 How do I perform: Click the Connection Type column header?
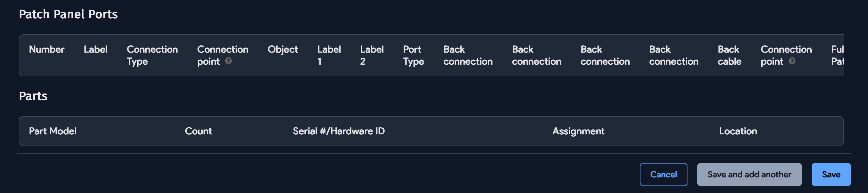click(x=152, y=55)
